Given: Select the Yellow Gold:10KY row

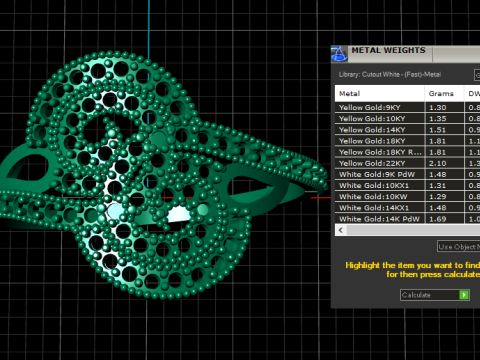Looking at the screenshot, I should click(x=407, y=119).
